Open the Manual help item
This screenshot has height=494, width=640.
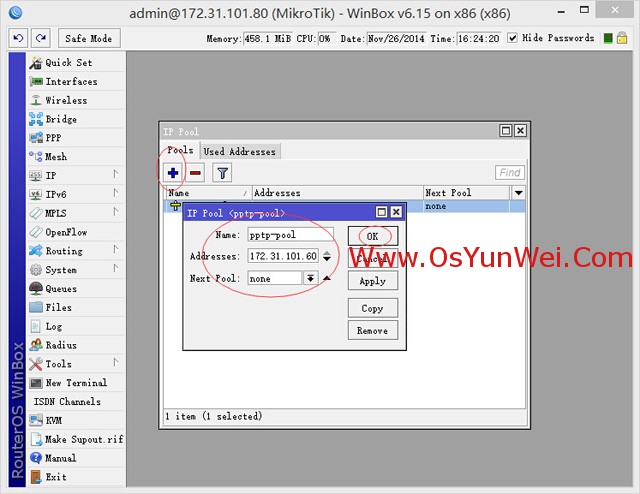coord(76,458)
